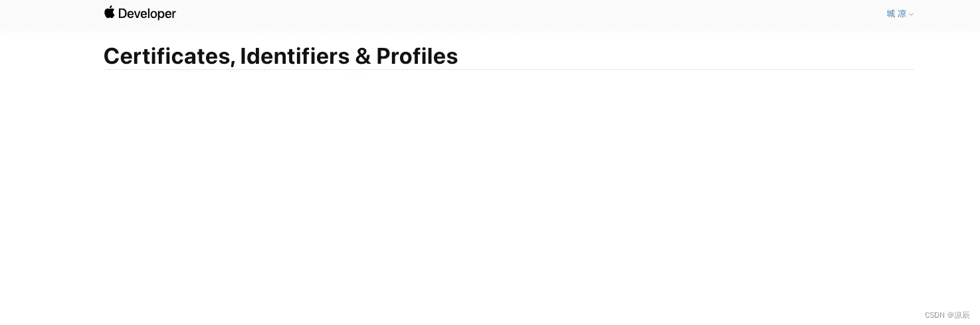980x325 pixels.
Task: Click the CSDN @凉辰 watermark text
Action: tap(947, 315)
